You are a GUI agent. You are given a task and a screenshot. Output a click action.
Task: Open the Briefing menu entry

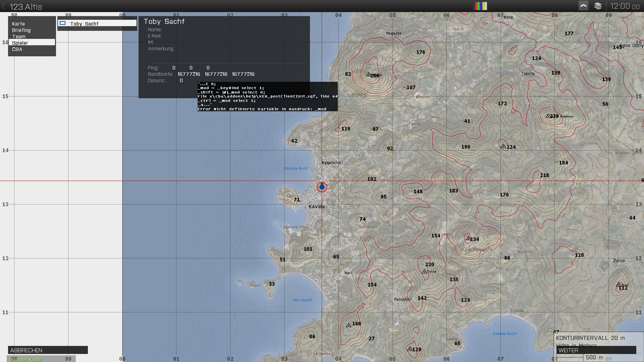pyautogui.click(x=21, y=30)
